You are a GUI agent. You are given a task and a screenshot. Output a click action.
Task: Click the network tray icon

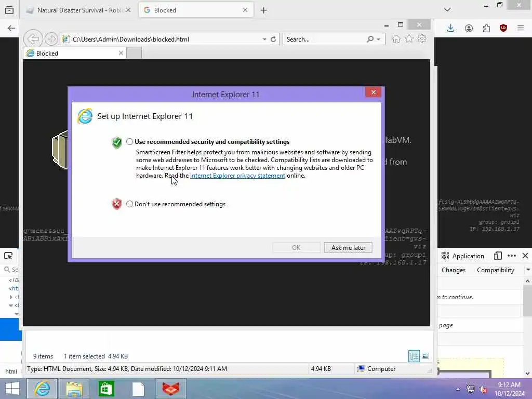(471, 389)
